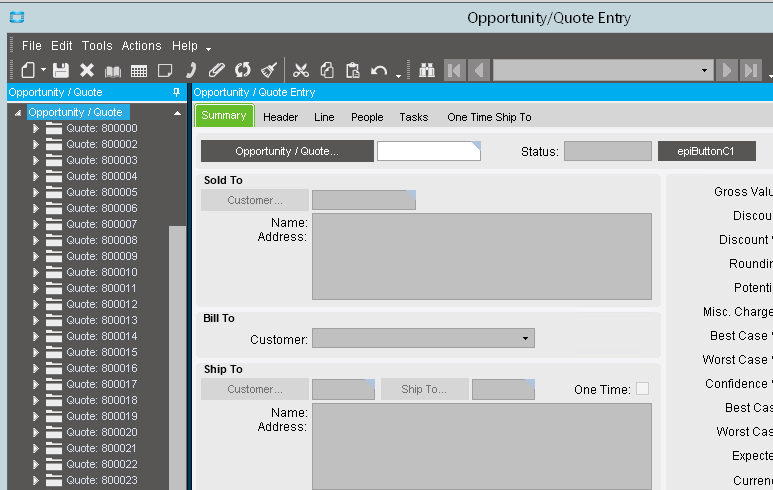Cut with the scissors icon
This screenshot has height=490, width=773.
click(x=301, y=70)
